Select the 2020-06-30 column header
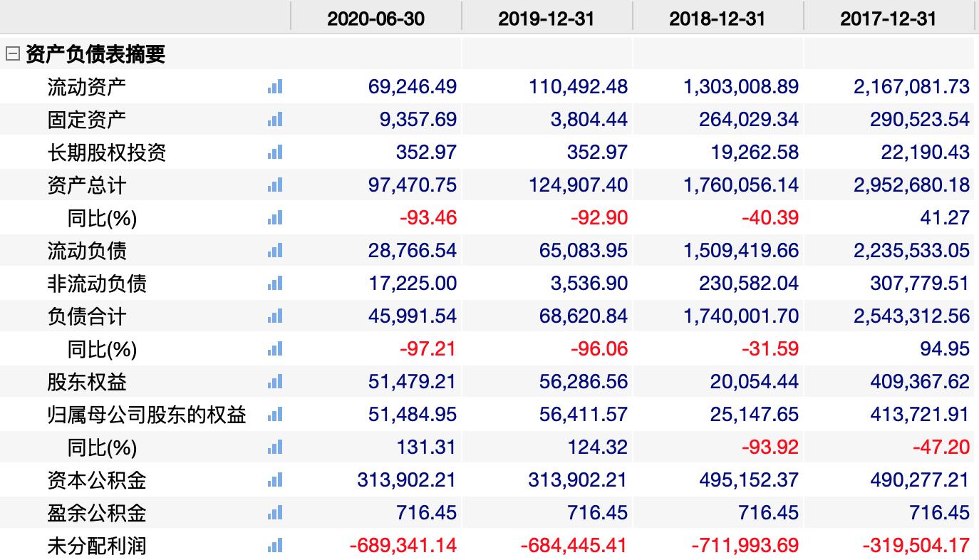Viewport: 979px width, 560px height. tap(375, 19)
